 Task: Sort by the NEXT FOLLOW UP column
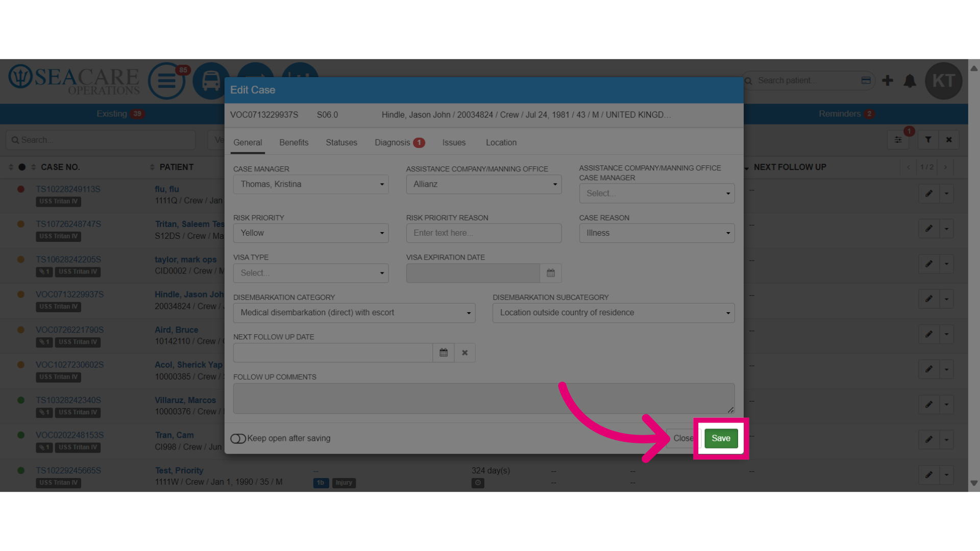(790, 167)
